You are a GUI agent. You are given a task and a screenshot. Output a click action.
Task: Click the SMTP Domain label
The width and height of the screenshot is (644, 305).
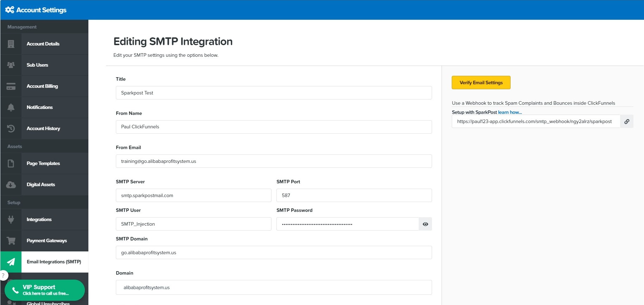point(132,239)
